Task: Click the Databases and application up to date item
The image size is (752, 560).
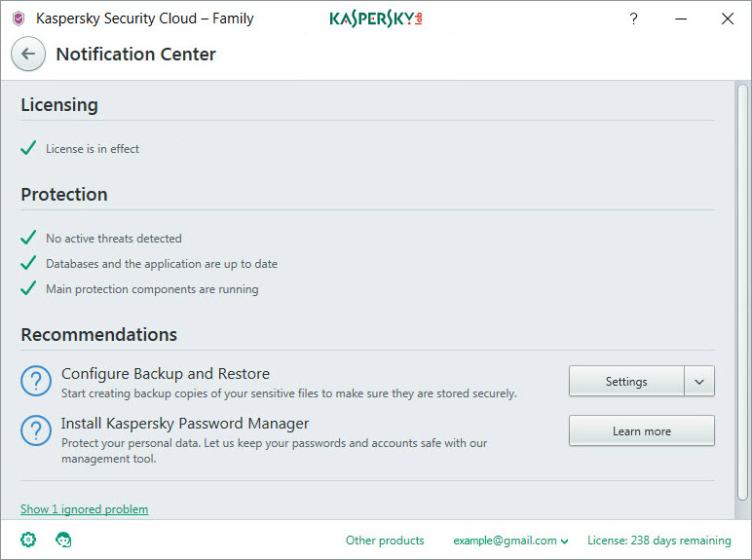Action: click(162, 264)
